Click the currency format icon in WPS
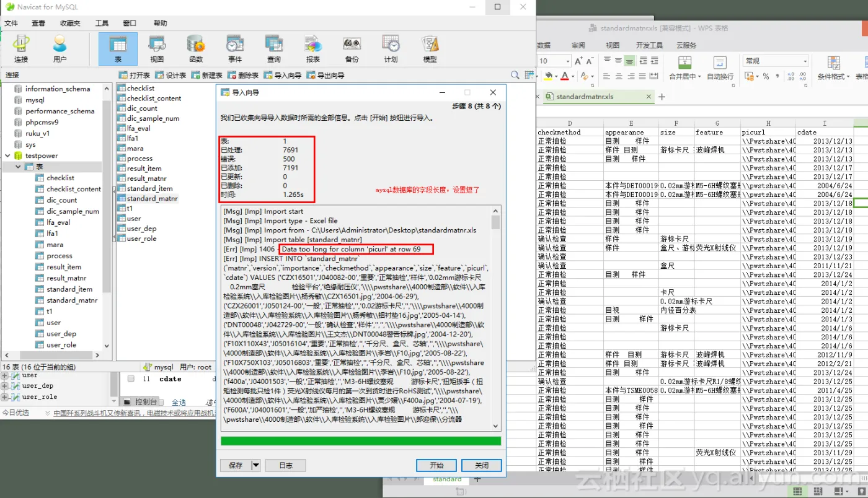The image size is (868, 498). point(749,76)
